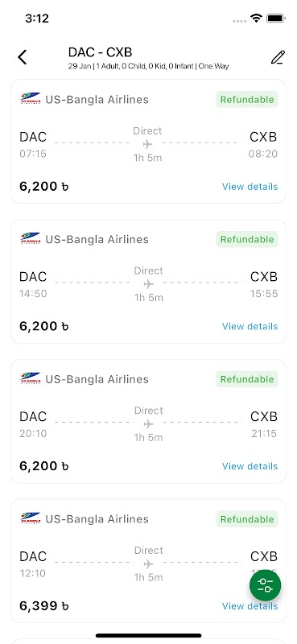Tap US-Bangla logo on 07:15 flight

click(x=31, y=99)
